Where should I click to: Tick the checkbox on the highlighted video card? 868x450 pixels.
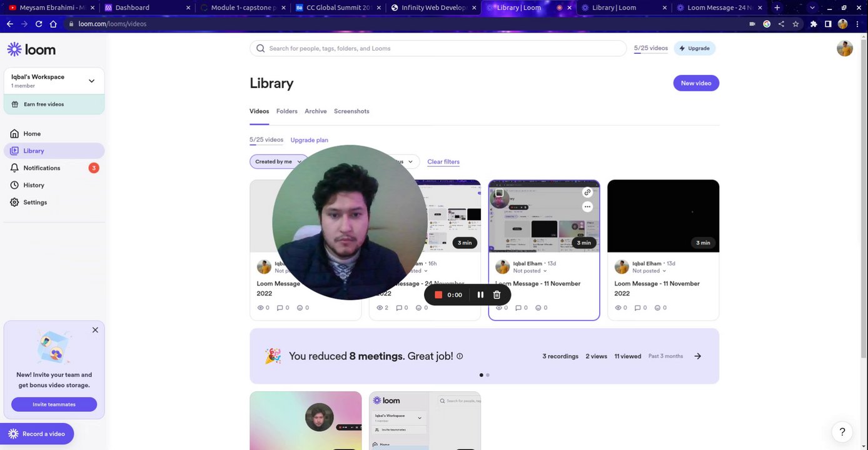coord(499,193)
